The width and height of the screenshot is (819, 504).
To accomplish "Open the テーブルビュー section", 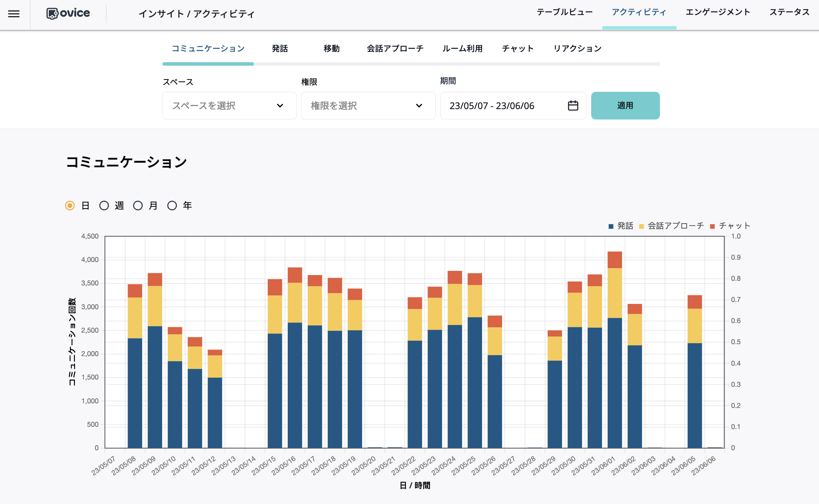I will [565, 12].
